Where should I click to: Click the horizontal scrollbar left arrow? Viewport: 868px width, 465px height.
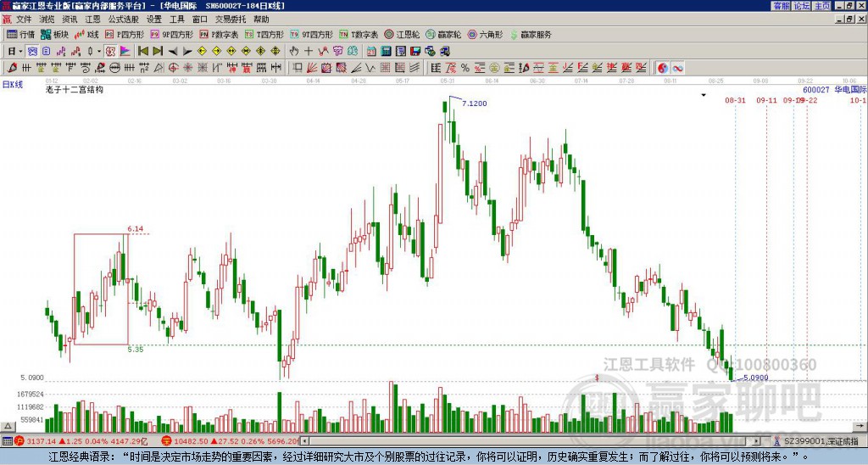coord(305,441)
